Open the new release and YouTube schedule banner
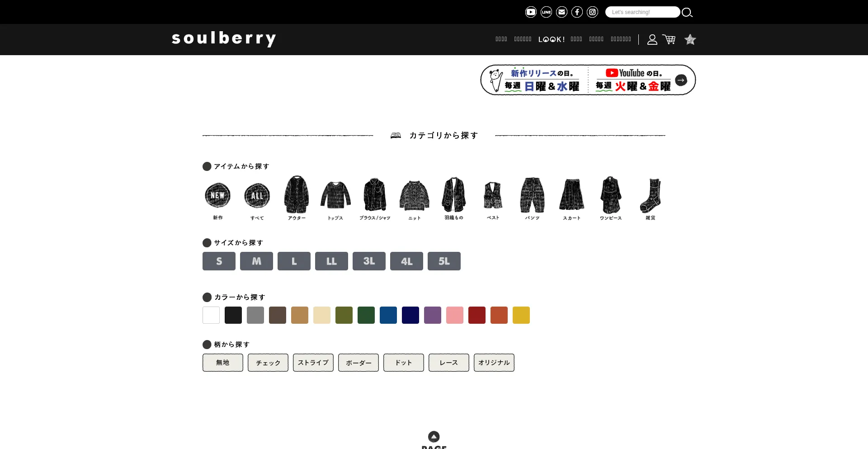Image resolution: width=868 pixels, height=449 pixels. click(x=588, y=80)
